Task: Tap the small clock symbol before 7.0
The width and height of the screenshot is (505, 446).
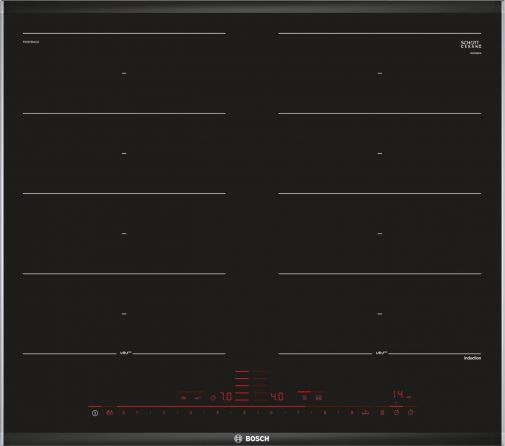Action: 213,397
